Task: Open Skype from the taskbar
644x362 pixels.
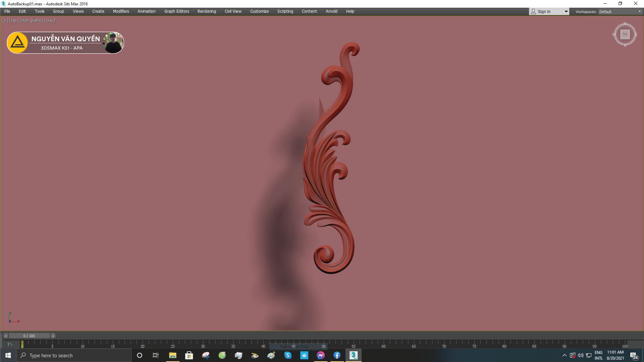Action: click(288, 355)
